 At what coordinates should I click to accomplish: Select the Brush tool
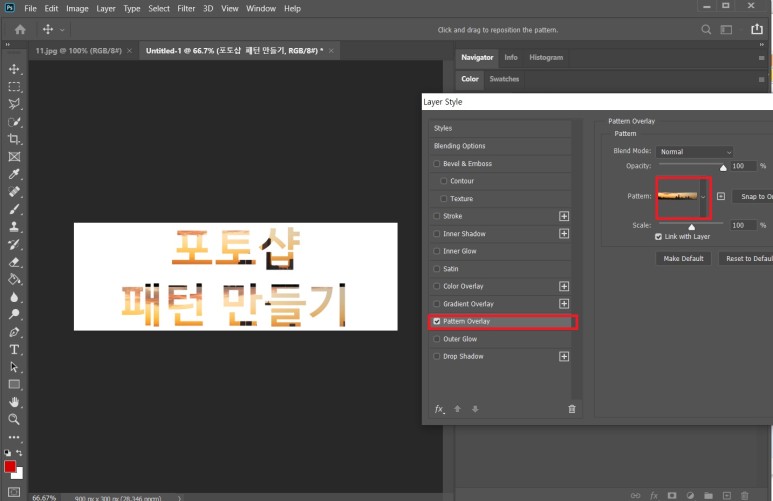click(x=14, y=209)
